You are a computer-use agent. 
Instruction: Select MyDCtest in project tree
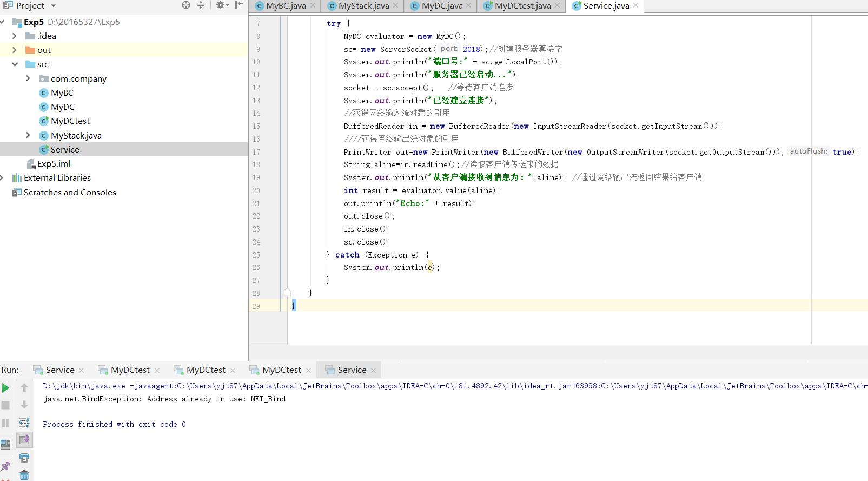click(64, 121)
